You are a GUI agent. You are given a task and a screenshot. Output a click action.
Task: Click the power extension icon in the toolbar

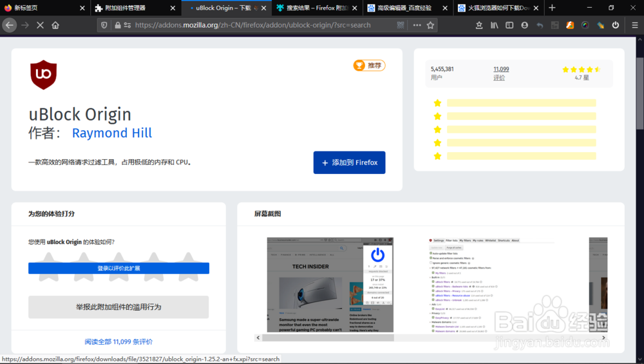pos(615,25)
